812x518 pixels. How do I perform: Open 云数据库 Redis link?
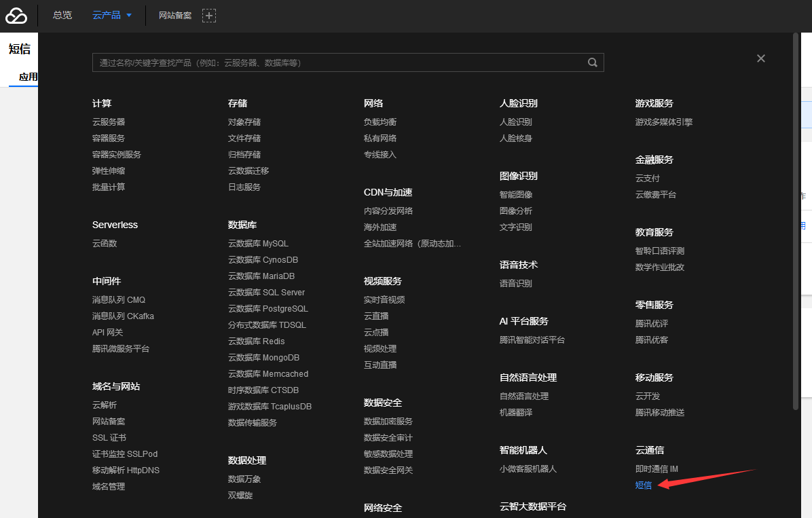[257, 341]
